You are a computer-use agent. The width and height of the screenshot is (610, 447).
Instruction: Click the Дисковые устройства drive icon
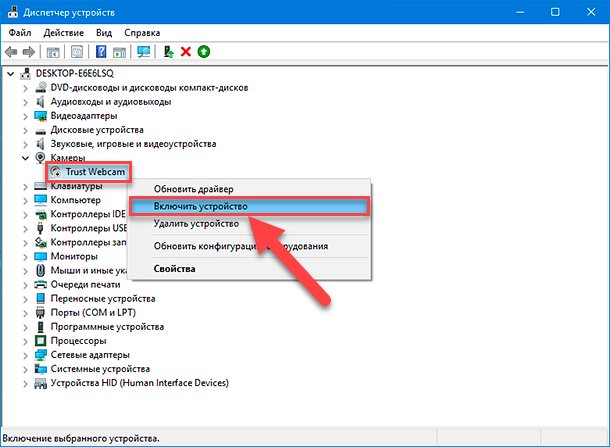coord(40,131)
